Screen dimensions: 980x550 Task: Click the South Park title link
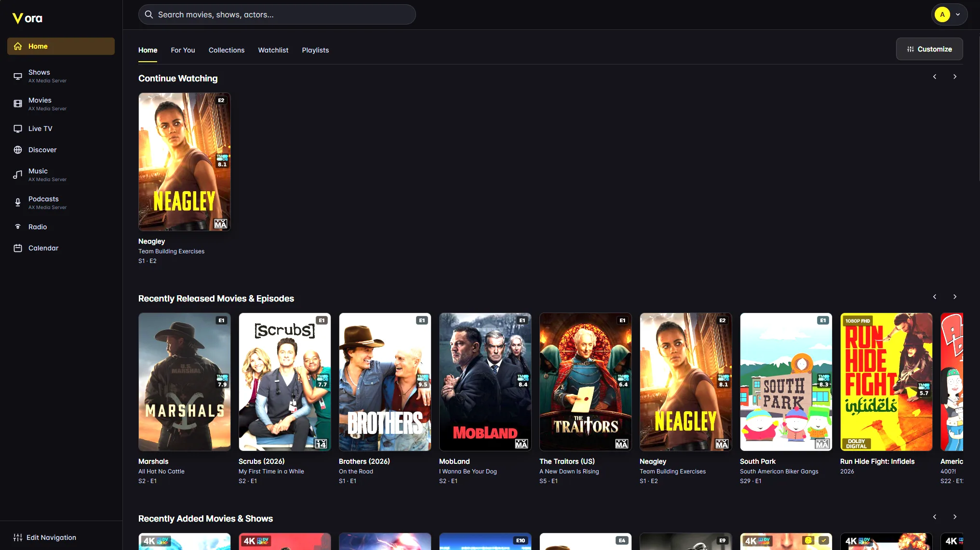click(758, 461)
